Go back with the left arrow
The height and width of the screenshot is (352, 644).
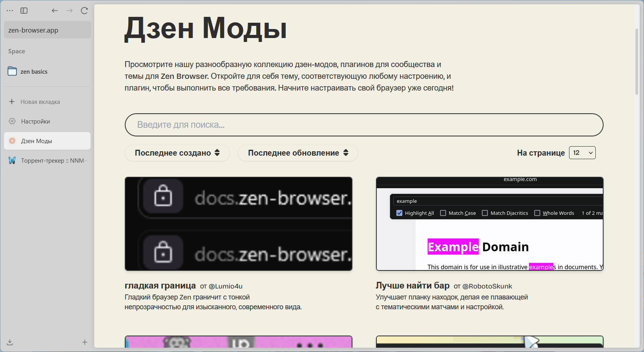click(55, 11)
